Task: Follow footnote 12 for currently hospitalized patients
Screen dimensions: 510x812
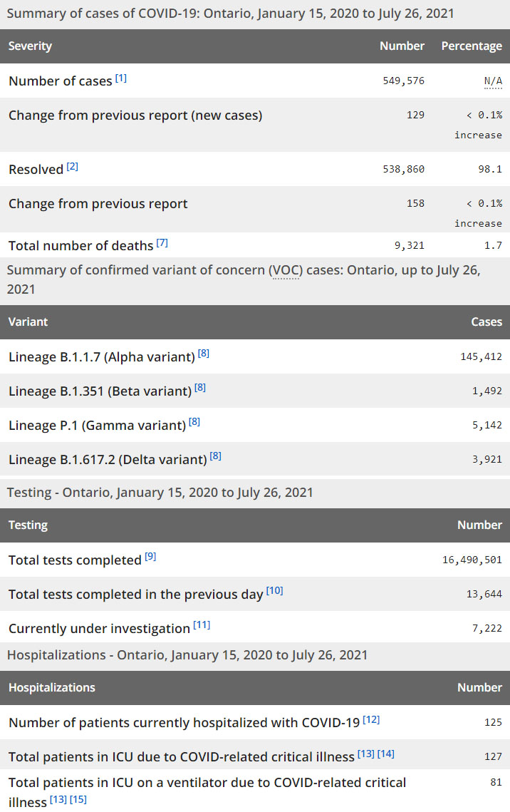Action: click(x=371, y=719)
